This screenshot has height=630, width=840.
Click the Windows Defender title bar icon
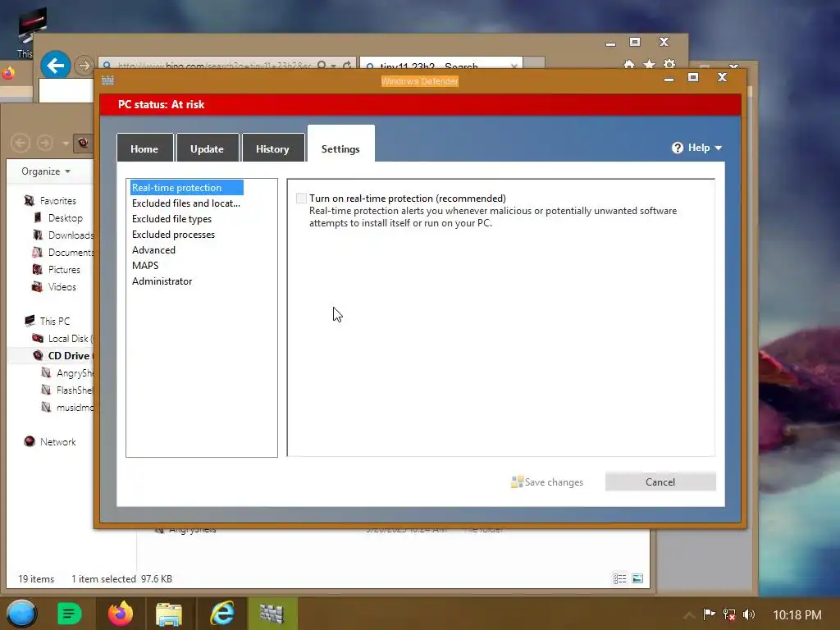tap(107, 80)
